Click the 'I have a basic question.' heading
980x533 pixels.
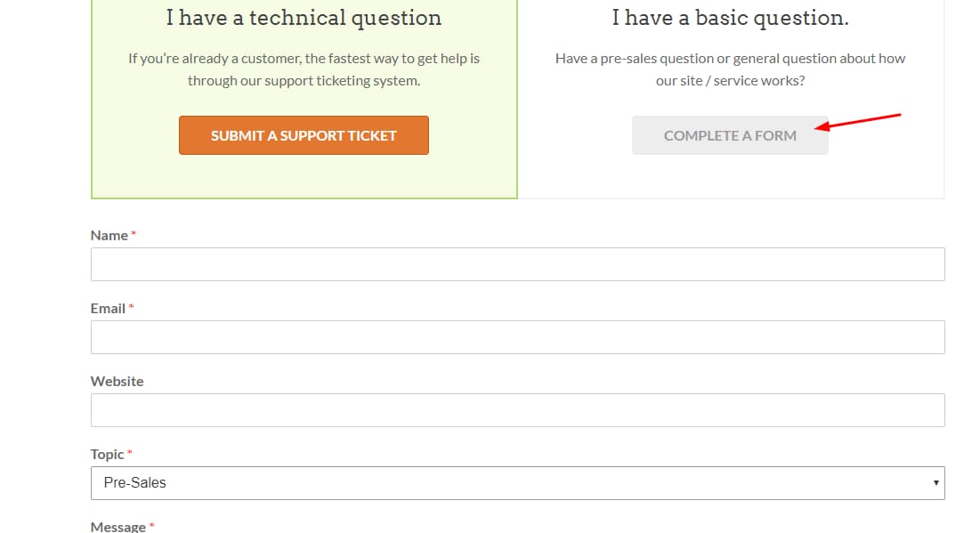pos(730,18)
